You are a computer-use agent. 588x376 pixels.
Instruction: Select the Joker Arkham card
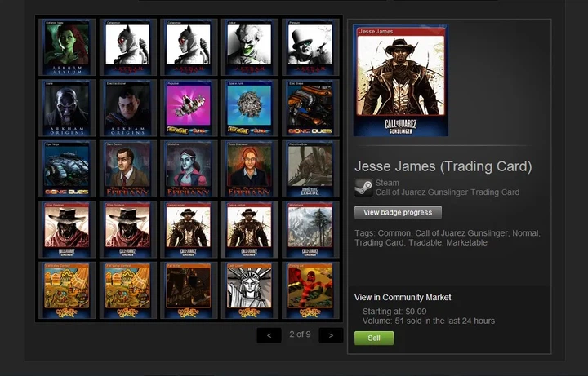pos(249,47)
